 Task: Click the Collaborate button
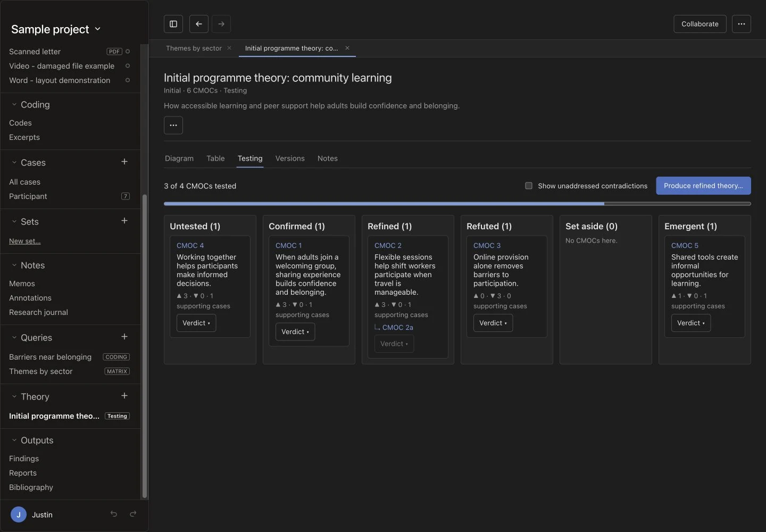click(700, 24)
